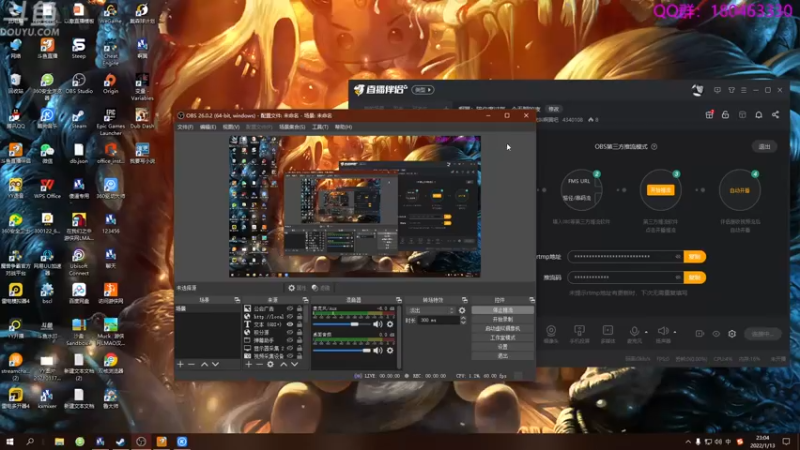Open the 工具(T) menu in OBS

320,127
